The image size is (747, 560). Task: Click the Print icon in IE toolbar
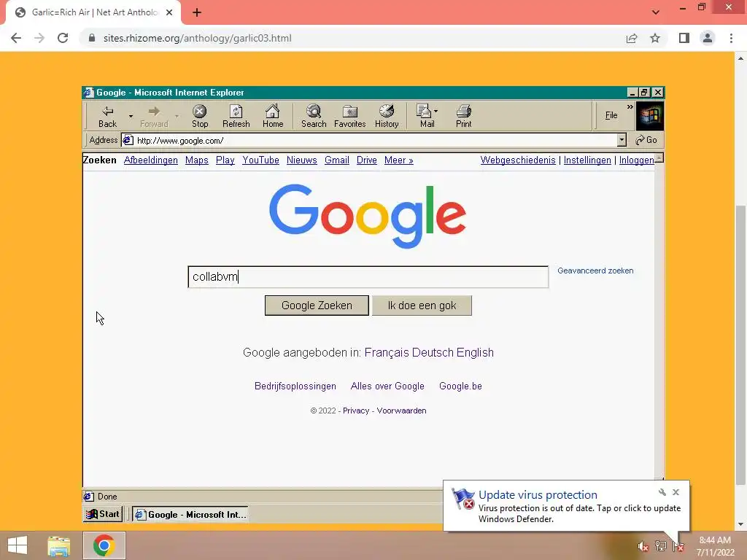pos(463,116)
